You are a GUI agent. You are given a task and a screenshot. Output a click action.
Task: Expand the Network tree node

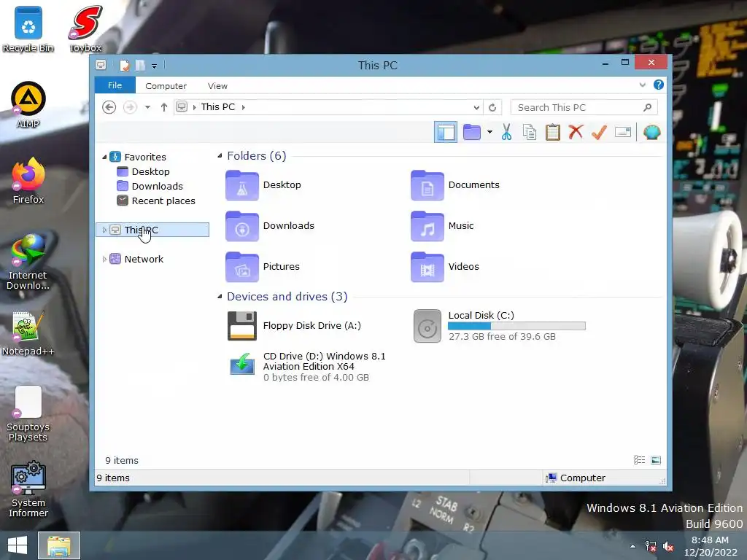[x=104, y=259]
